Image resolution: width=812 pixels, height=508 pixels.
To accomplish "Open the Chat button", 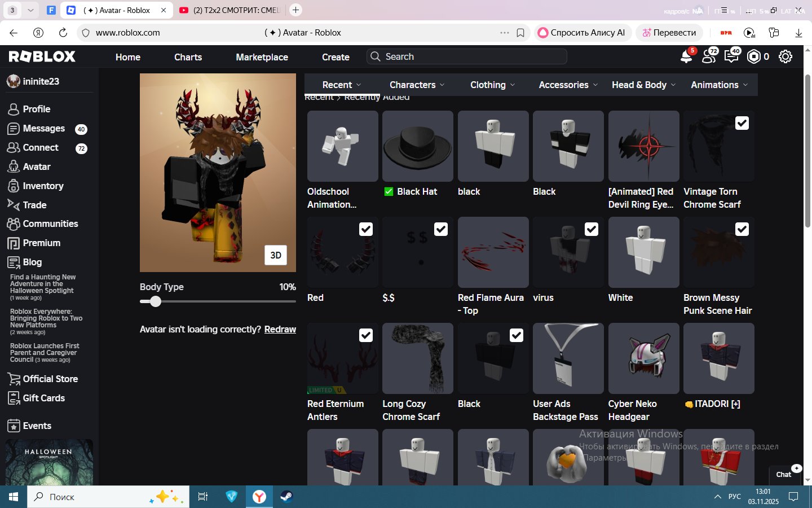I will [x=784, y=474].
